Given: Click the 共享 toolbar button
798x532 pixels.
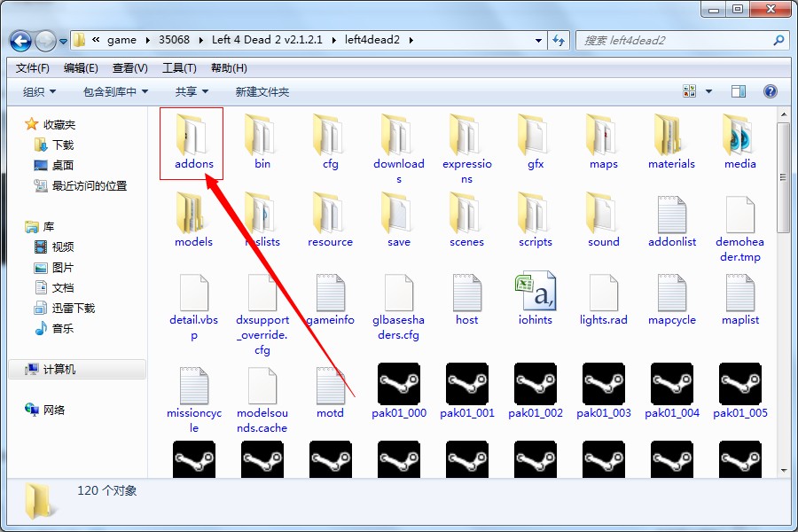Looking at the screenshot, I should (192, 91).
